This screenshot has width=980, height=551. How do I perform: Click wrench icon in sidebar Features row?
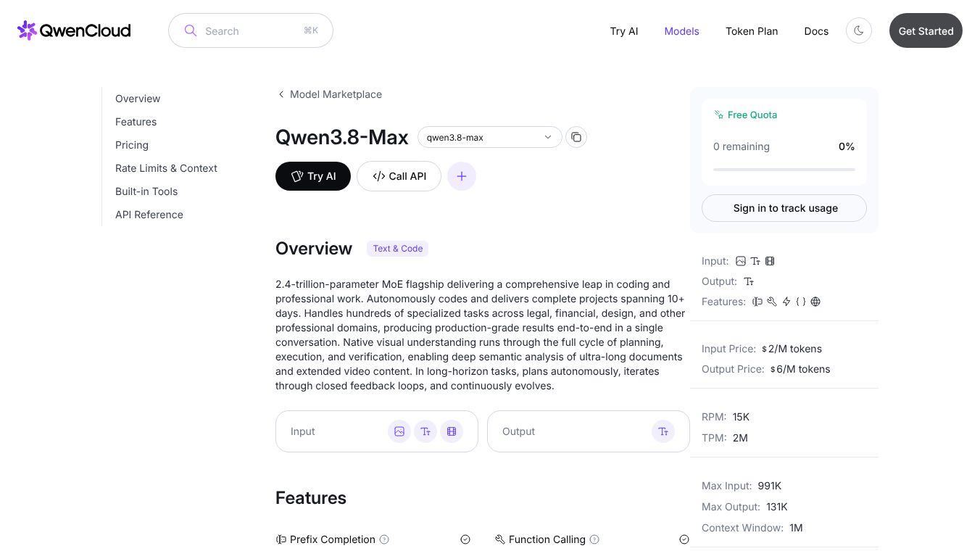[x=772, y=302]
